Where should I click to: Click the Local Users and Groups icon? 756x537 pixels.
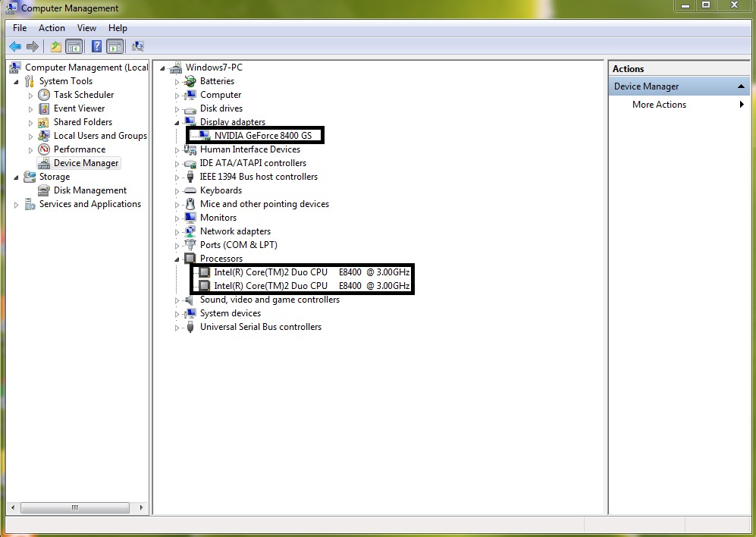coord(44,136)
